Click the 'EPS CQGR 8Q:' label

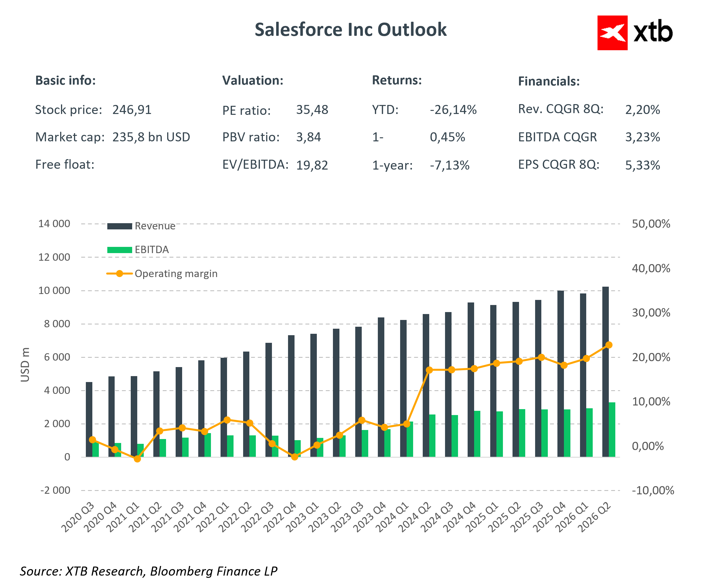tap(559, 165)
